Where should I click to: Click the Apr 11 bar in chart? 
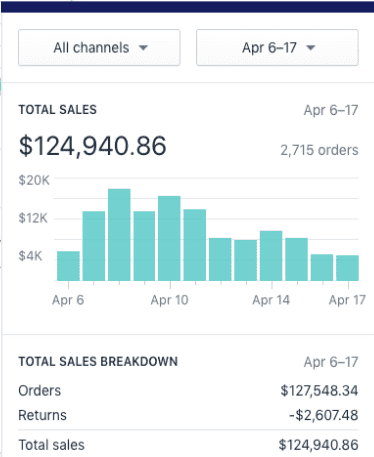(195, 245)
